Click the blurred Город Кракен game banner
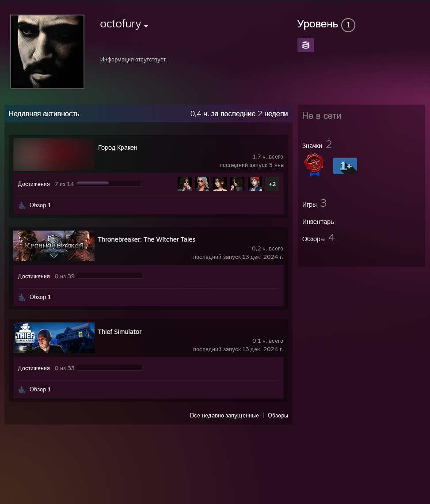 54,155
